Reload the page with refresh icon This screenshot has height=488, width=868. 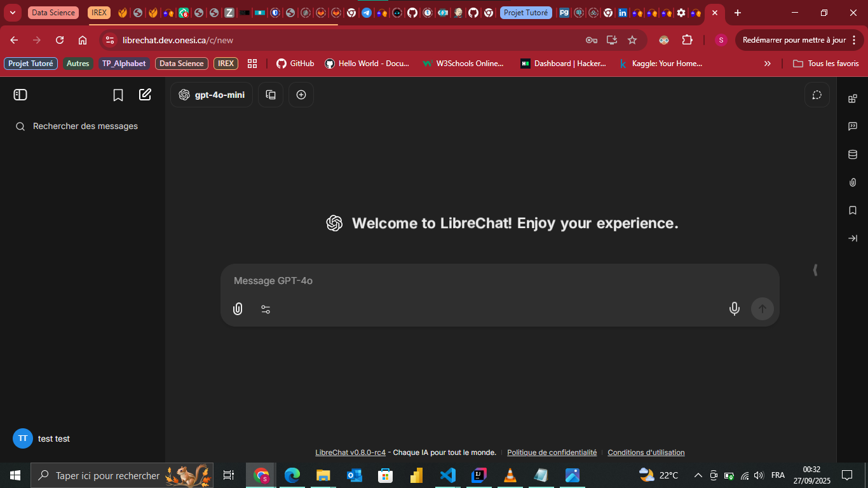tap(60, 40)
